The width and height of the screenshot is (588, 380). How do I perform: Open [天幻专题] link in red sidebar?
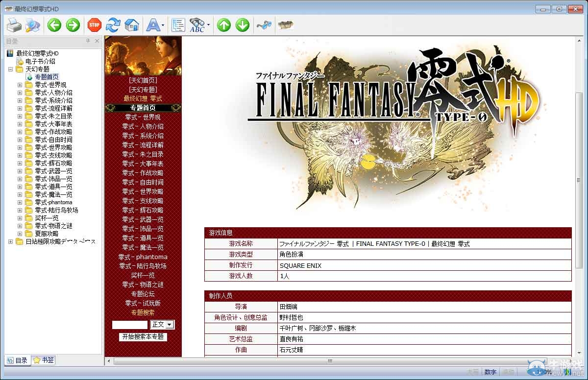click(x=143, y=89)
